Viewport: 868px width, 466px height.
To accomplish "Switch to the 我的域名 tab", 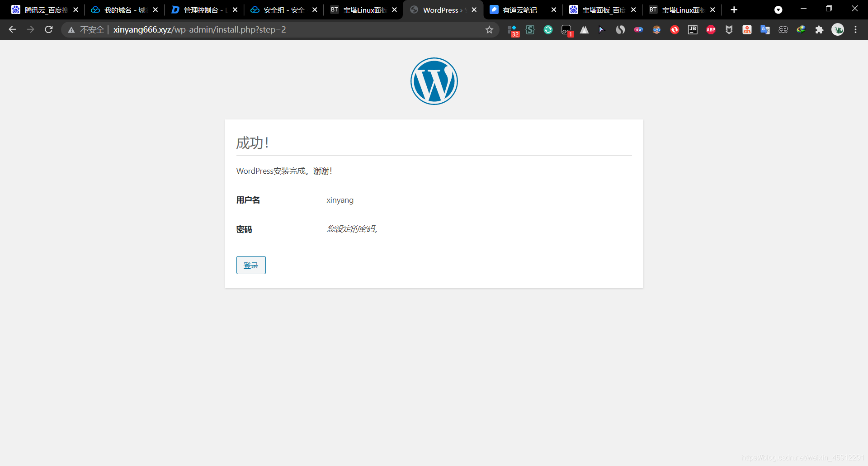I will point(124,10).
